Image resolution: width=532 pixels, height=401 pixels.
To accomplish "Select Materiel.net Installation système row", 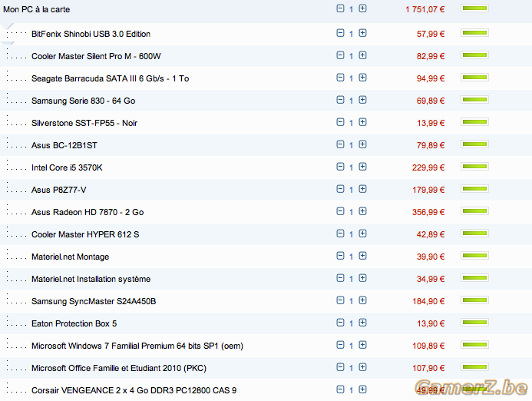I will [266, 279].
